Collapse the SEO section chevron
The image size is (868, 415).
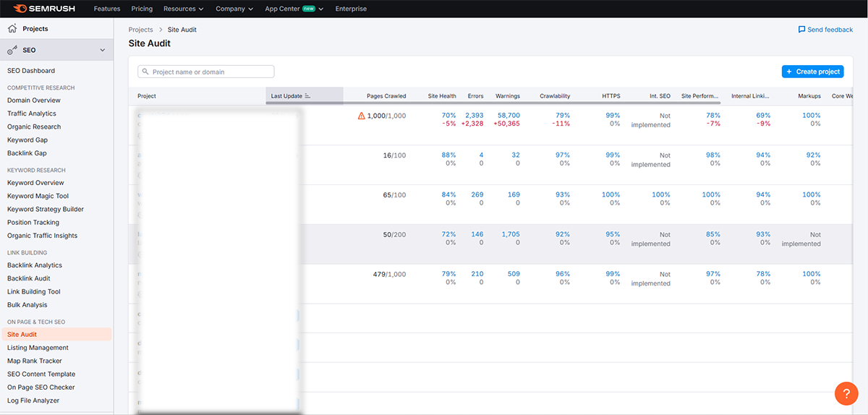pyautogui.click(x=102, y=50)
